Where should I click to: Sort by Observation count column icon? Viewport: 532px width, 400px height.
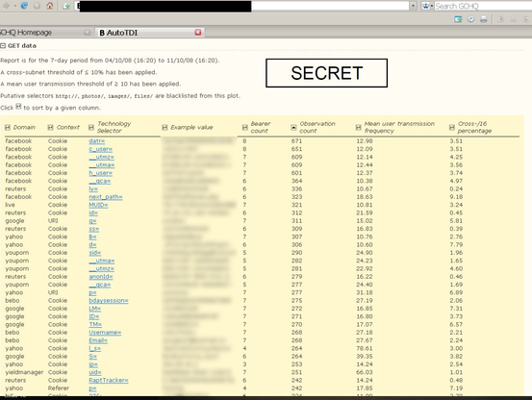tap(293, 127)
